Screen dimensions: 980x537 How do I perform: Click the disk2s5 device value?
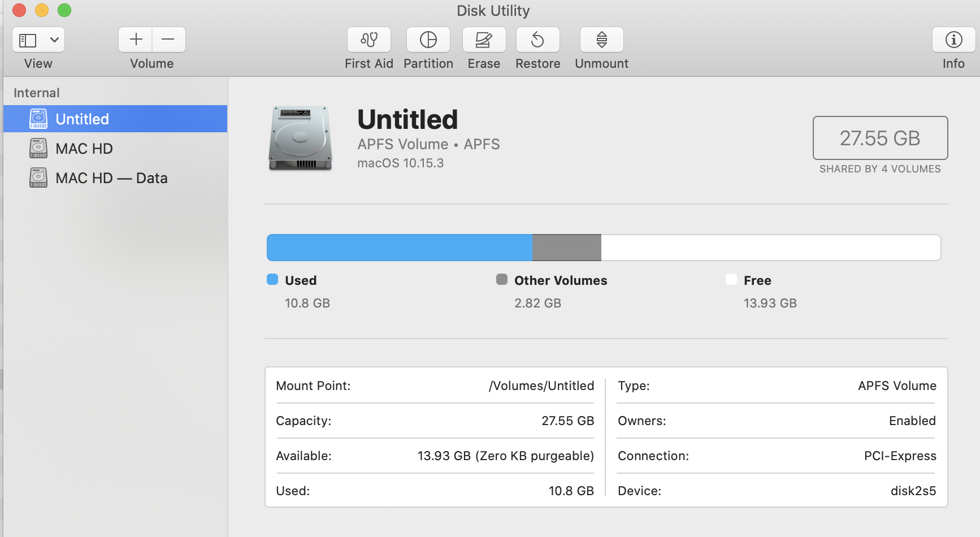913,491
